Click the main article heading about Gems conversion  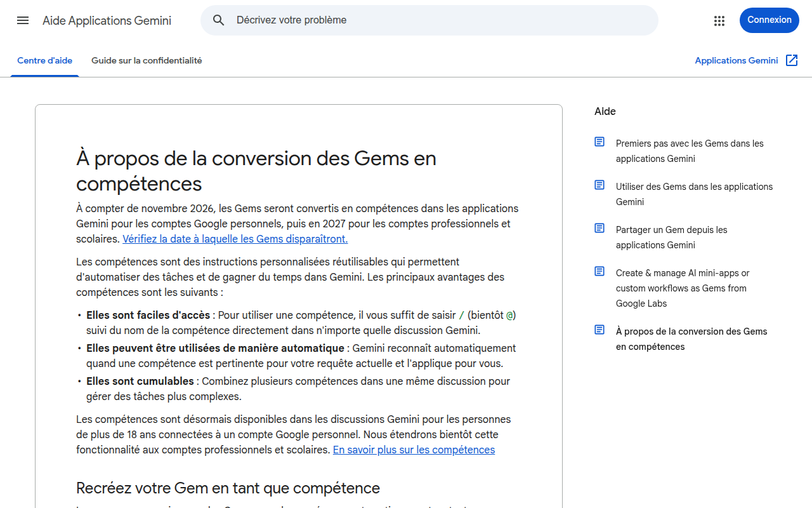(256, 171)
